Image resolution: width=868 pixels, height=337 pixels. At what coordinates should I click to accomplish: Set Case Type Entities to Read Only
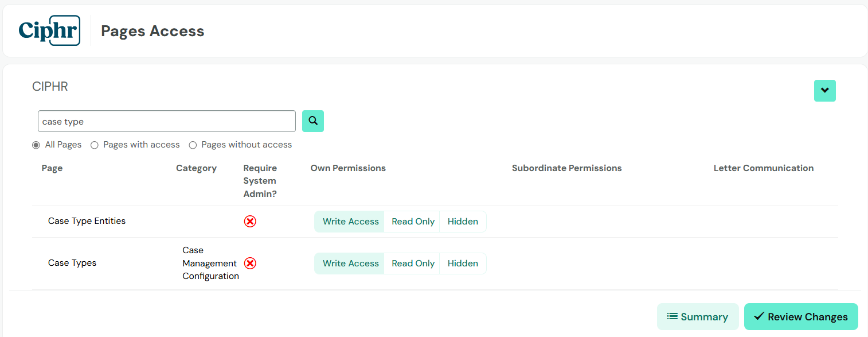point(413,222)
